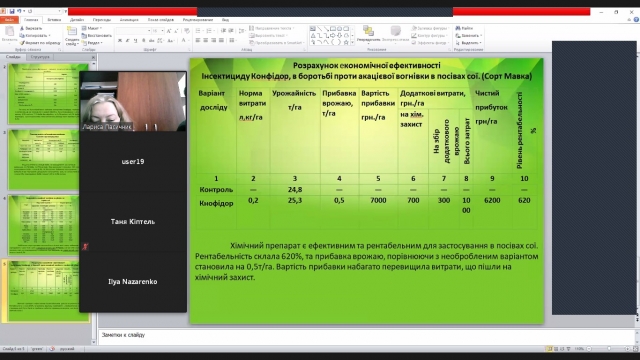Image resolution: width=640 pixels, height=360 pixels.
Task: Open the Layout (Макет) dropdown
Action: [92, 28]
